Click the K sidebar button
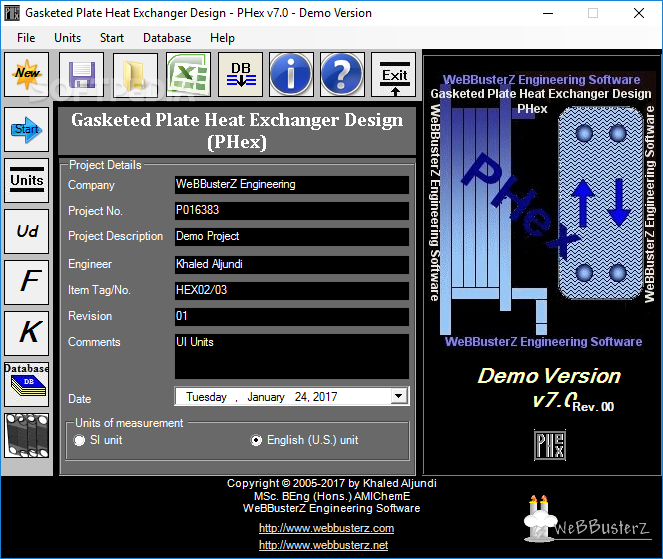The image size is (663, 559). (x=27, y=334)
